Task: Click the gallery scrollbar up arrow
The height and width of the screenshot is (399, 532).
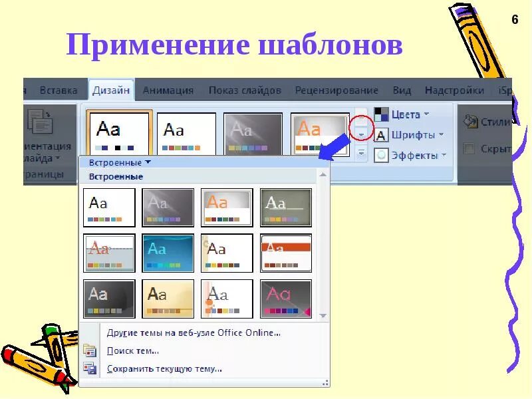Action: coord(323,174)
